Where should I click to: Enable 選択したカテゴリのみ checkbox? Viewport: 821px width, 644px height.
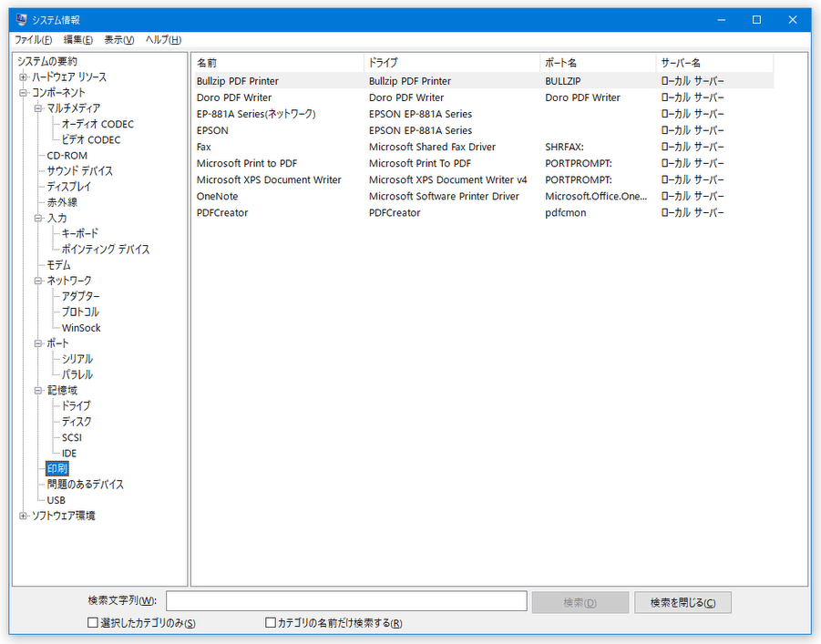pyautogui.click(x=93, y=622)
